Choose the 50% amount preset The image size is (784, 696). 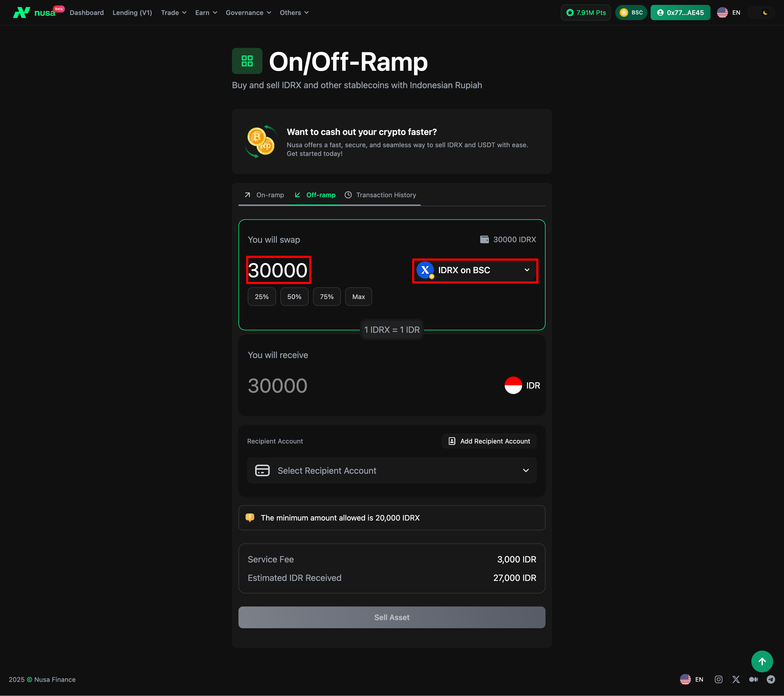point(294,297)
